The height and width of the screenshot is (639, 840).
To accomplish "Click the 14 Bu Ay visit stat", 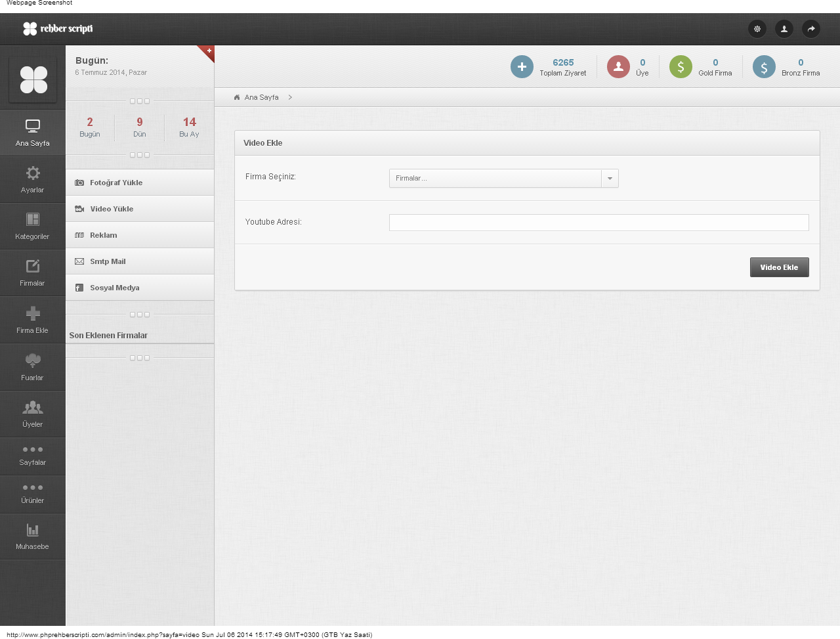I will [x=189, y=127].
